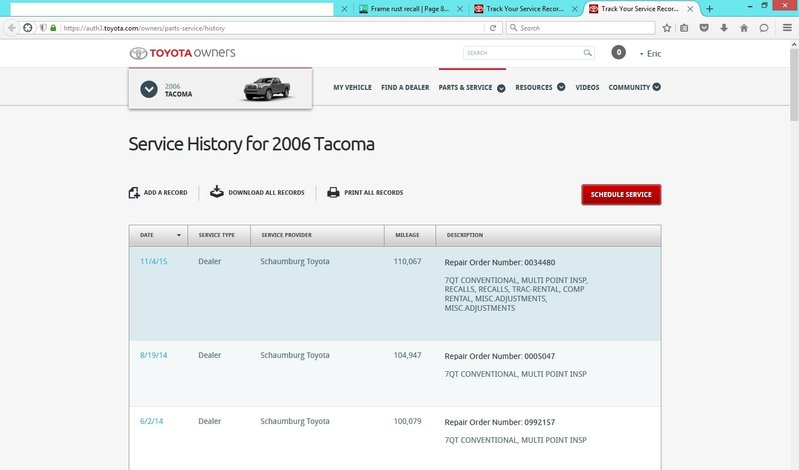Viewport: 799px width, 470px height.
Task: Click Download All Records text link
Action: (266, 193)
